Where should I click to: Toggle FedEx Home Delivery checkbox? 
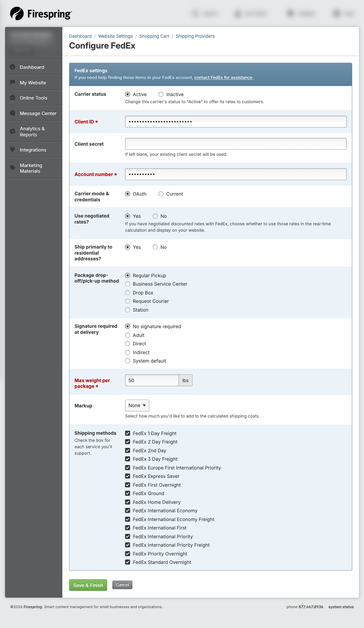coord(127,502)
